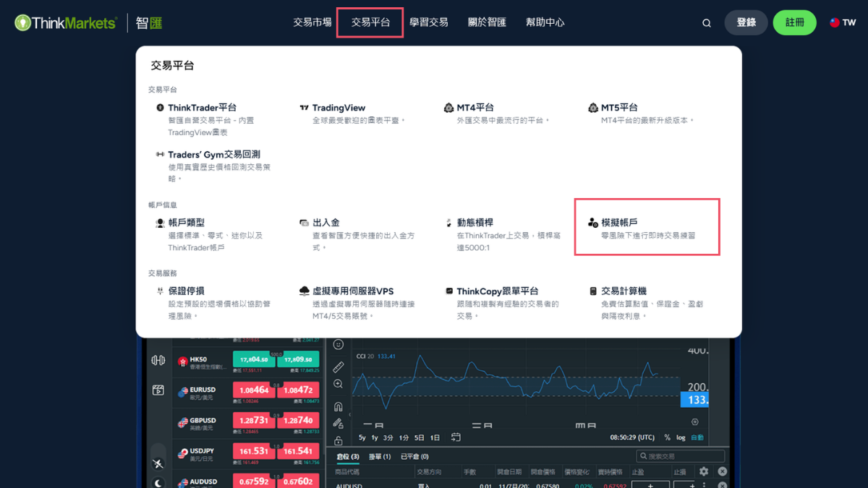Click the 08:50:29 (UTC) timezone selector
The height and width of the screenshot is (488, 868).
632,438
